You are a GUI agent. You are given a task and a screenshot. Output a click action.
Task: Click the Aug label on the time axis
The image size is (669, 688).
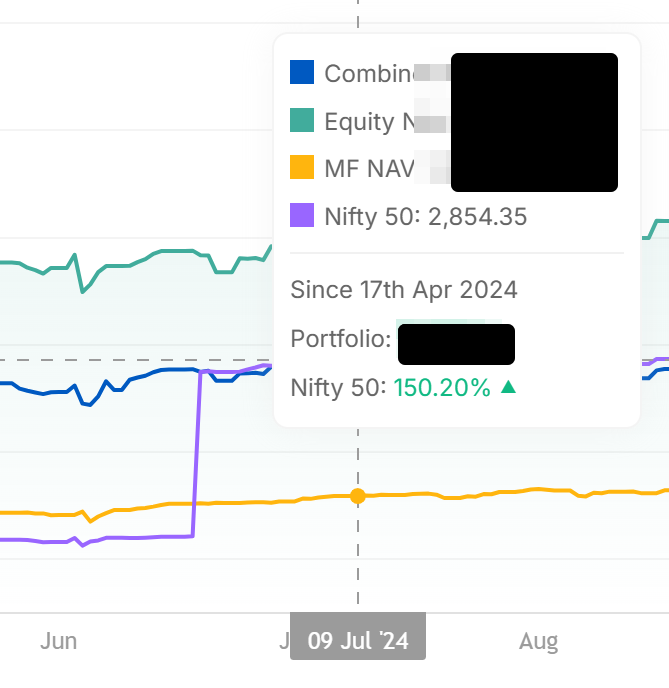click(x=539, y=641)
